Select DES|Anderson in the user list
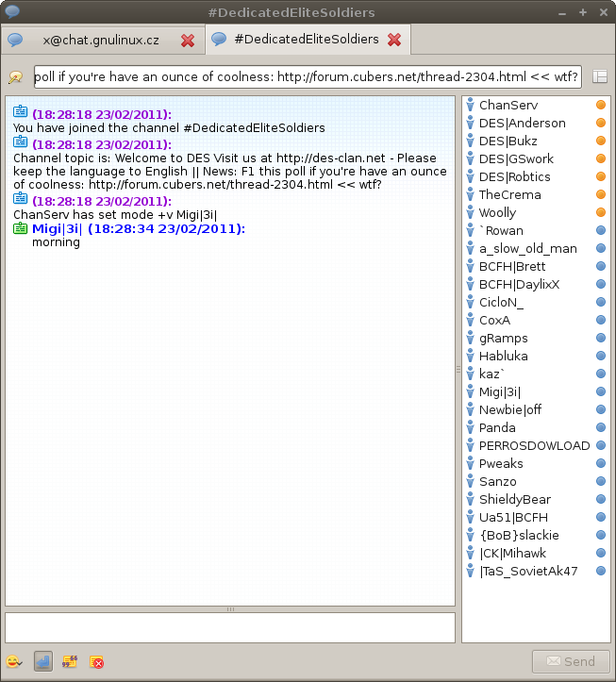 click(x=522, y=124)
